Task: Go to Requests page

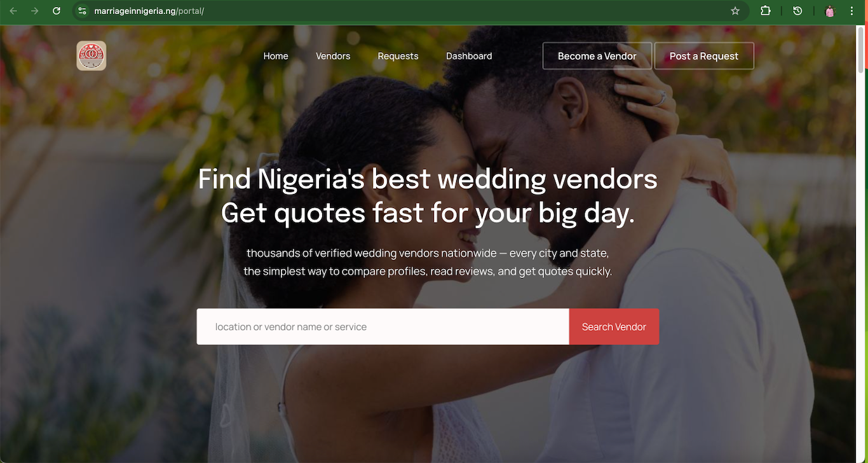Action: (x=398, y=56)
